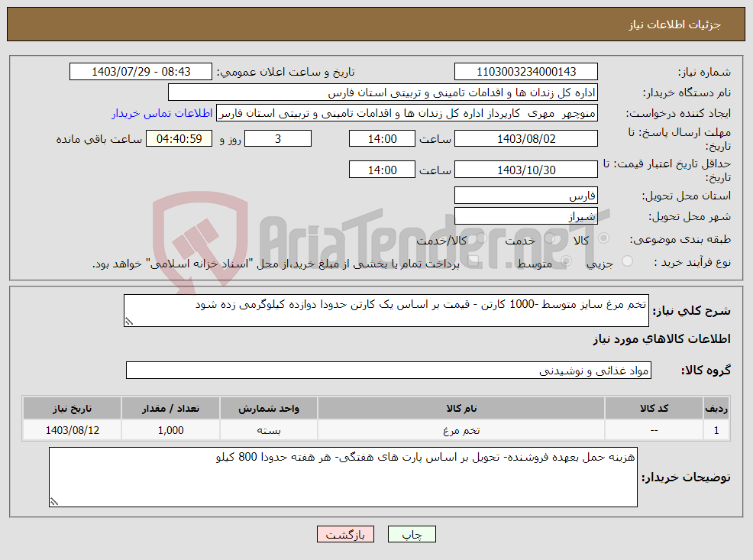Click the delivery city field شیراز
This screenshot has width=753, height=560.
(526, 216)
